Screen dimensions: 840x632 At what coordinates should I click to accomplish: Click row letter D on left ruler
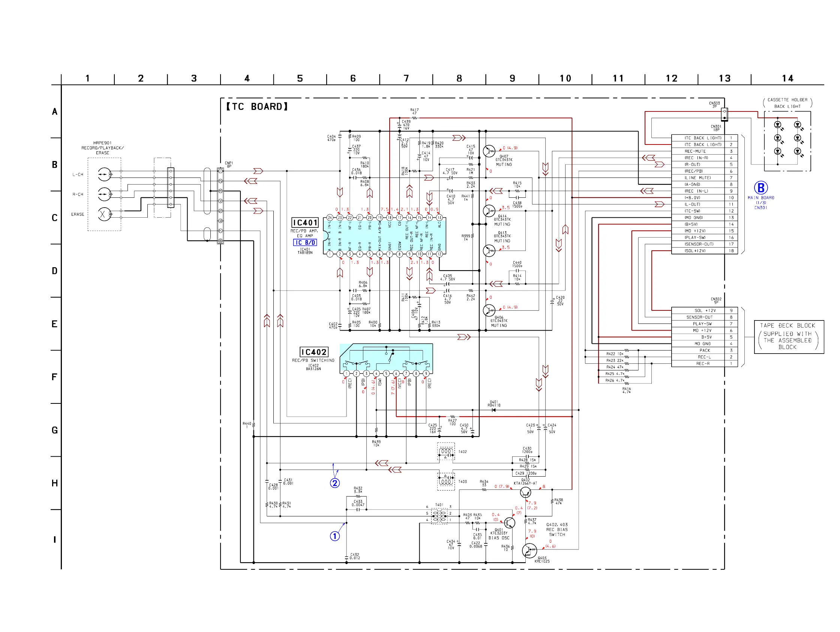[x=55, y=271]
